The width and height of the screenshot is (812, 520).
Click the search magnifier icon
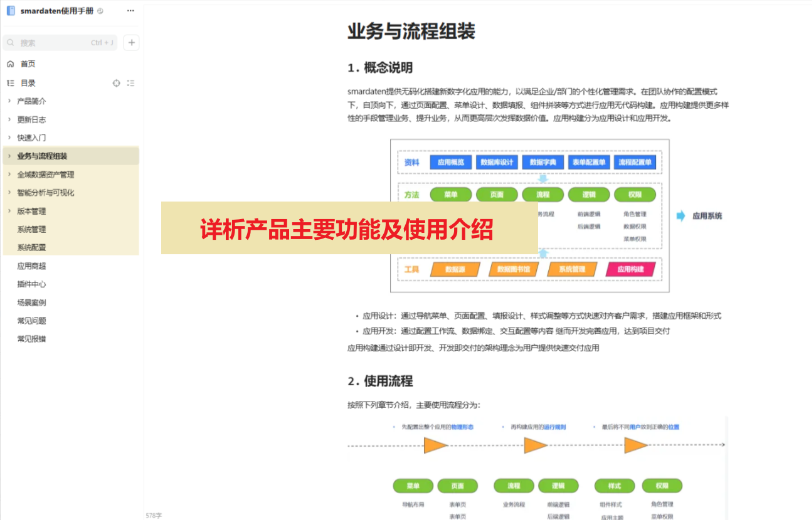[x=11, y=42]
